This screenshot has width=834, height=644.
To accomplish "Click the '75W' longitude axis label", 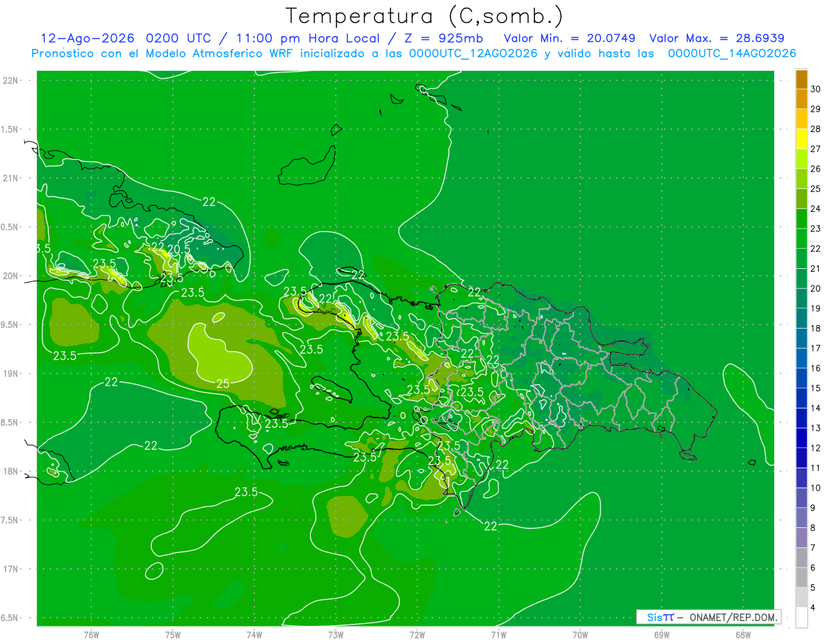I will pyautogui.click(x=172, y=634).
